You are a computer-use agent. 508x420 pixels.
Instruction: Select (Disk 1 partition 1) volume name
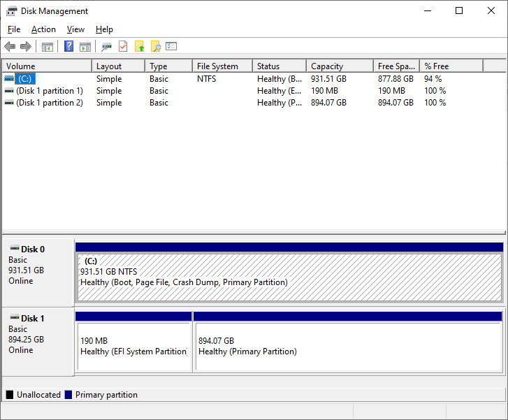[x=50, y=91]
